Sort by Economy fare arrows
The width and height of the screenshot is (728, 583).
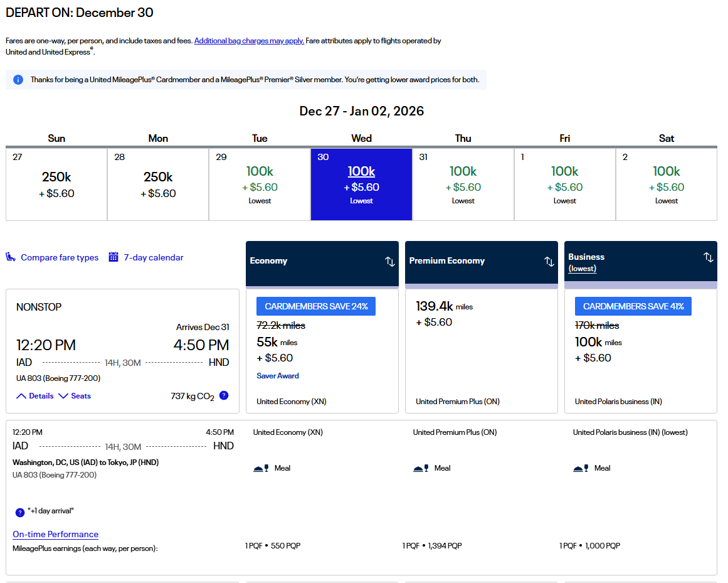pos(390,262)
